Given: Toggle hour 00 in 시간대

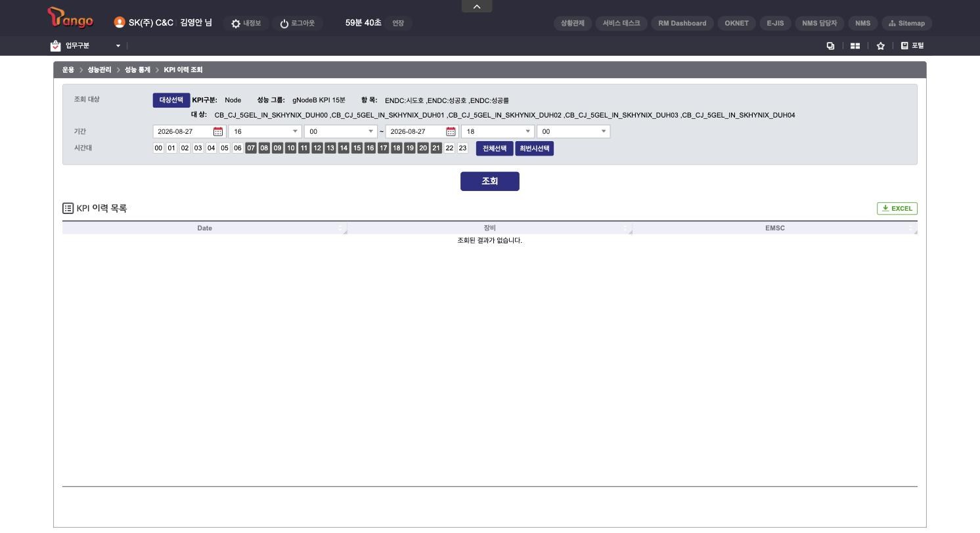Looking at the screenshot, I should [158, 148].
